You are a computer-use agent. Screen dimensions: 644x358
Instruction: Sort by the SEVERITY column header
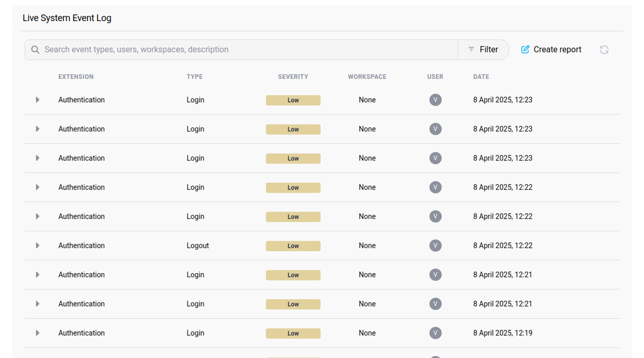click(293, 77)
